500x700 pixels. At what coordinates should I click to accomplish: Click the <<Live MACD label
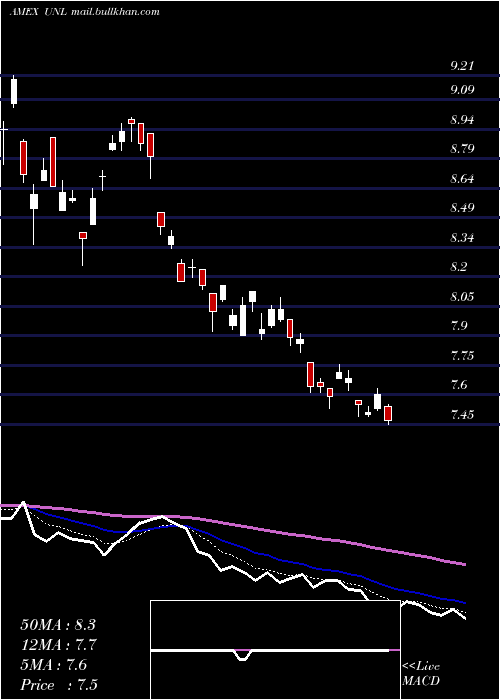421,673
